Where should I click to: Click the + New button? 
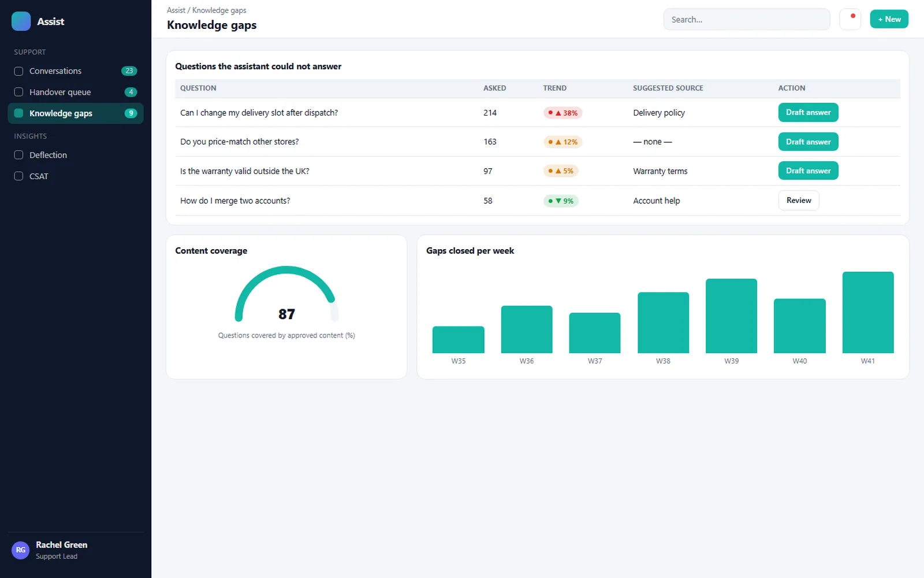[889, 19]
